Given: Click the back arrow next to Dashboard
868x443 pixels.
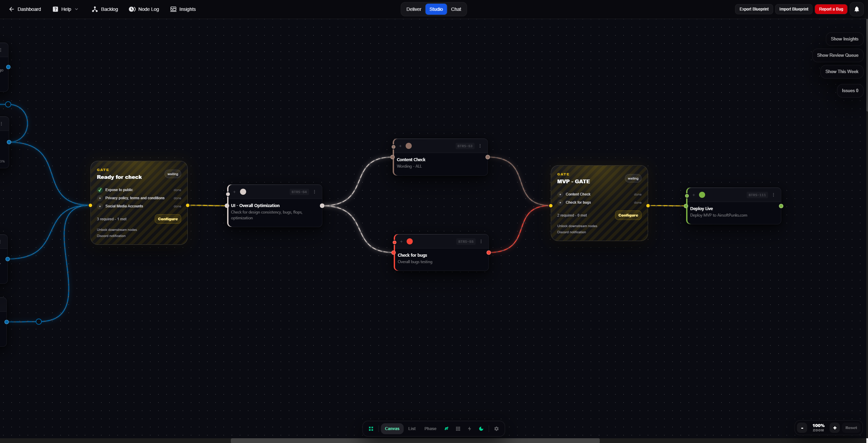Looking at the screenshot, I should pos(12,9).
